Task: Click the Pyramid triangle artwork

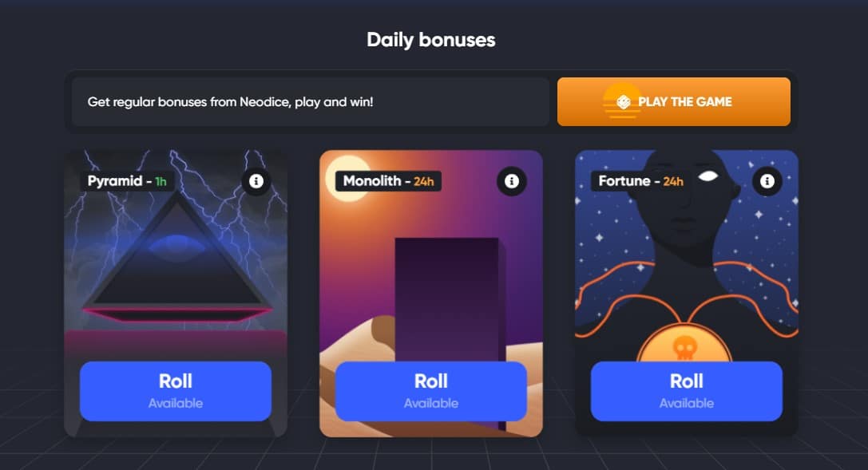Action: pos(177,257)
